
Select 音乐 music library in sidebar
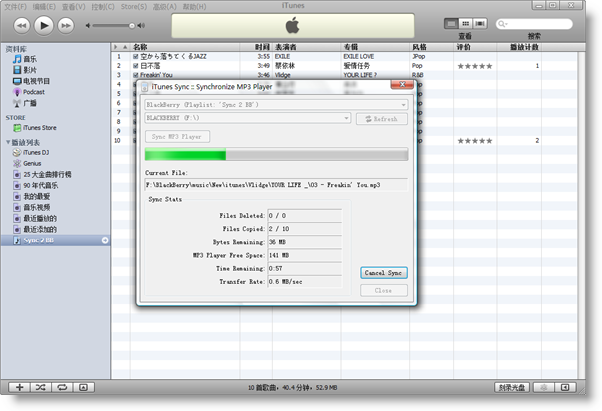pyautogui.click(x=30, y=59)
